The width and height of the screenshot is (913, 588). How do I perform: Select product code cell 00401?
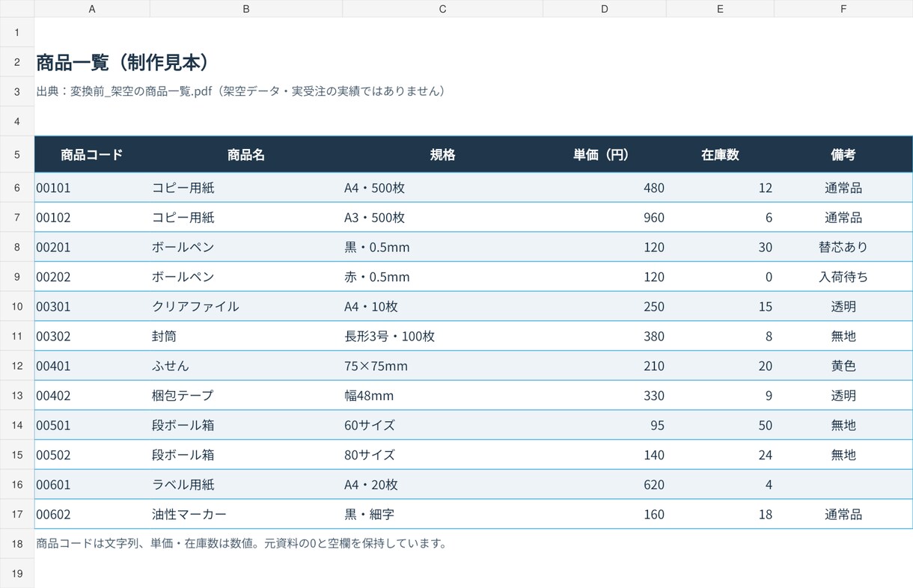tap(92, 366)
